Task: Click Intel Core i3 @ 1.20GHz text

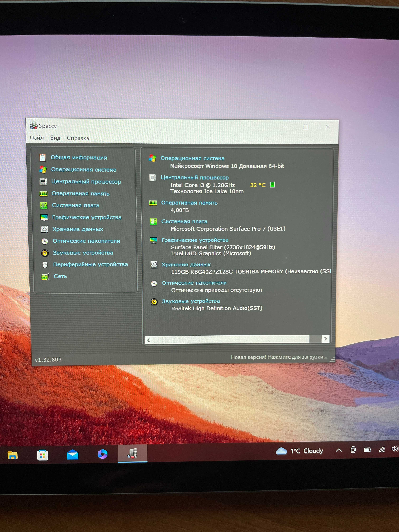Action: click(203, 185)
